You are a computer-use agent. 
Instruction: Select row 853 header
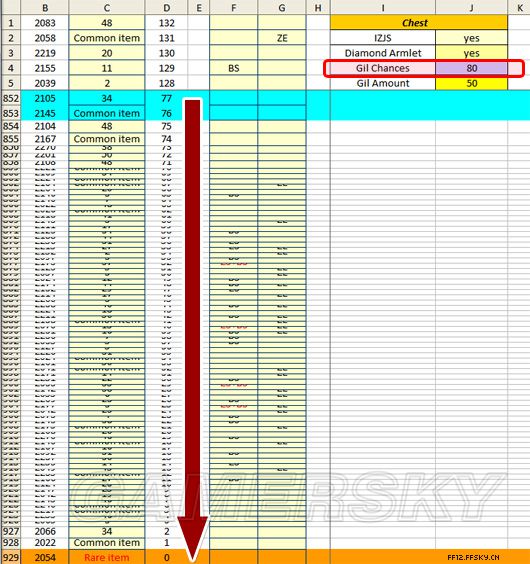tap(11, 113)
